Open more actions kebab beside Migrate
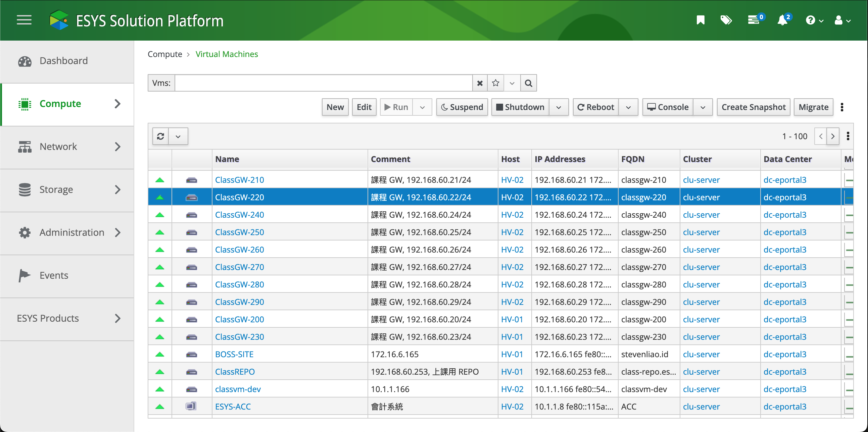Image resolution: width=868 pixels, height=432 pixels. (842, 107)
